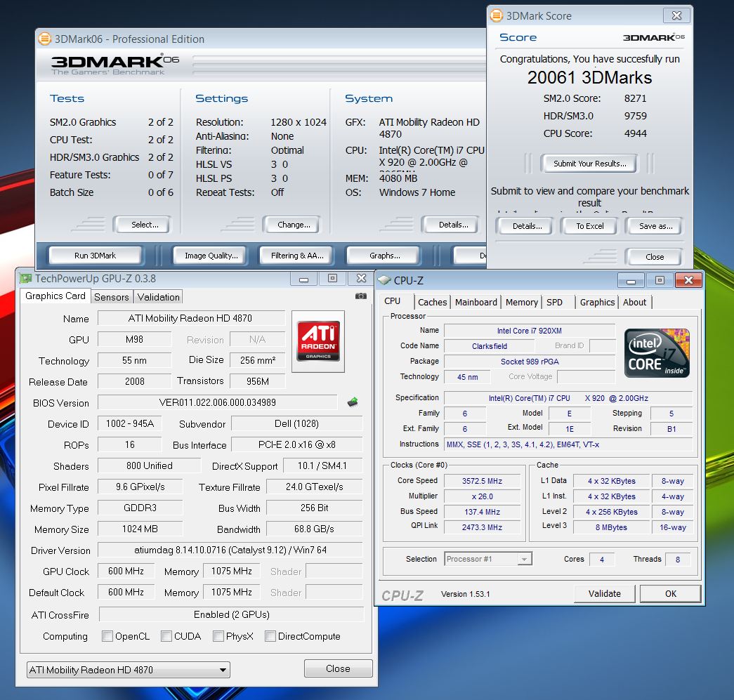This screenshot has height=700, width=734.
Task: Click OK in the CPU-Z window
Action: point(670,593)
